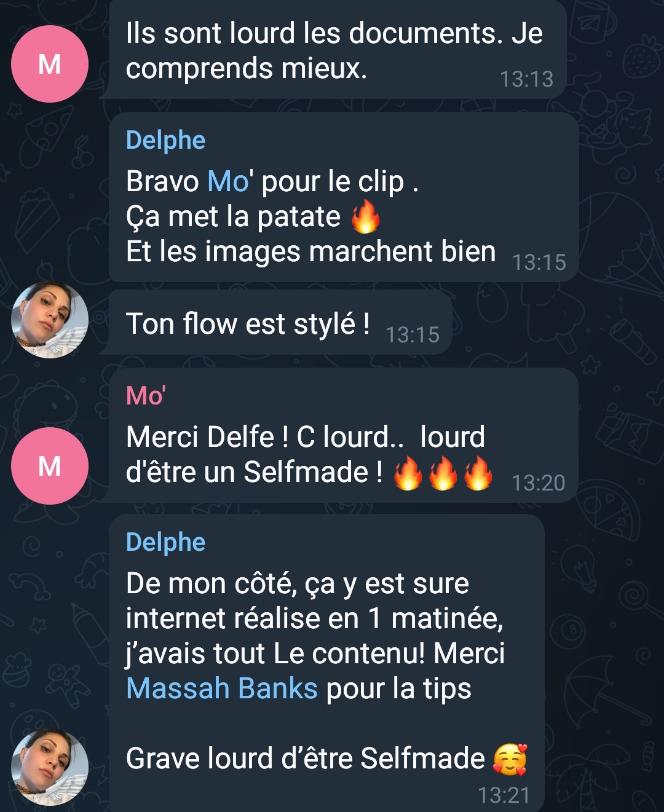
Task: Open Delphe's profile photo beside 'Ton flow est stylé'
Action: [x=50, y=320]
